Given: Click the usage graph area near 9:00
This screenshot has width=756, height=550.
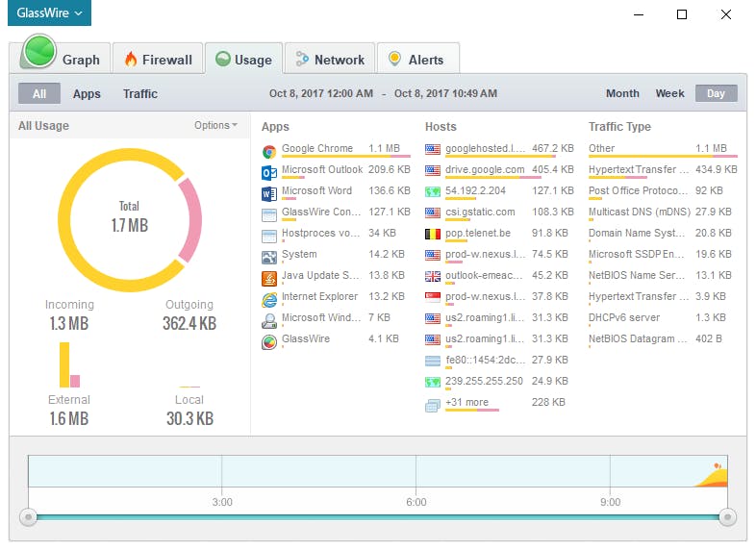Looking at the screenshot, I should click(610, 471).
